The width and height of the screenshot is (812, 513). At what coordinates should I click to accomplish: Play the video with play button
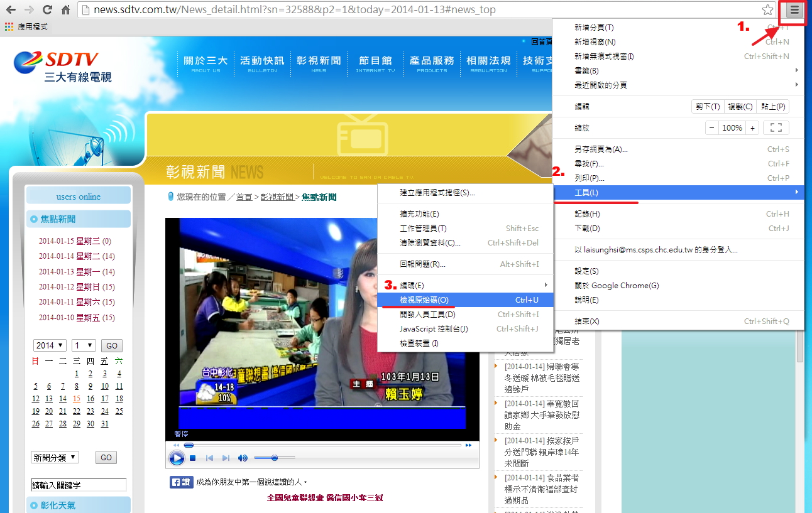[x=177, y=458]
